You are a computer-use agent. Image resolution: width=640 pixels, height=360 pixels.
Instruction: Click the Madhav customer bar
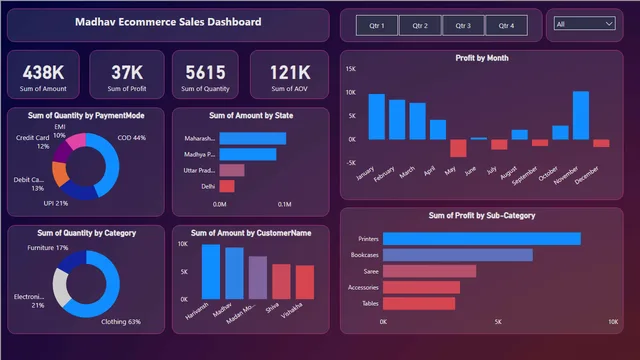click(234, 273)
